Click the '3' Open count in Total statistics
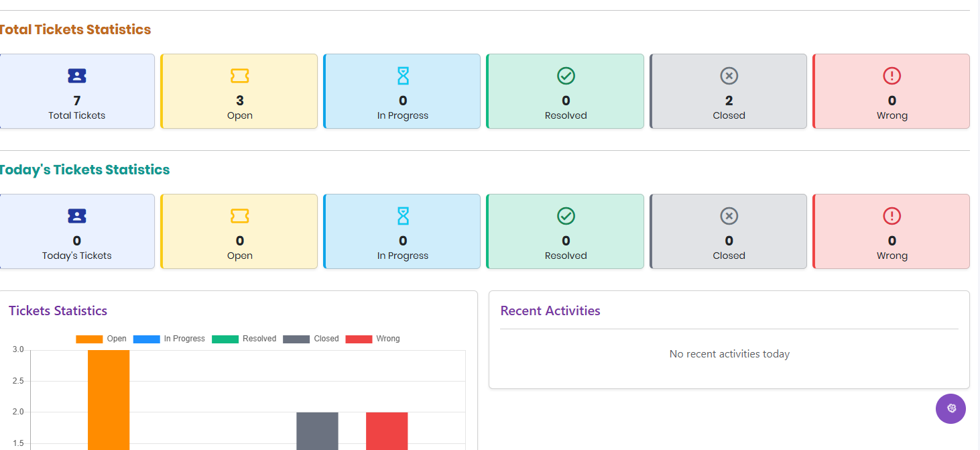Viewport: 980px width, 450px height. coord(240,101)
